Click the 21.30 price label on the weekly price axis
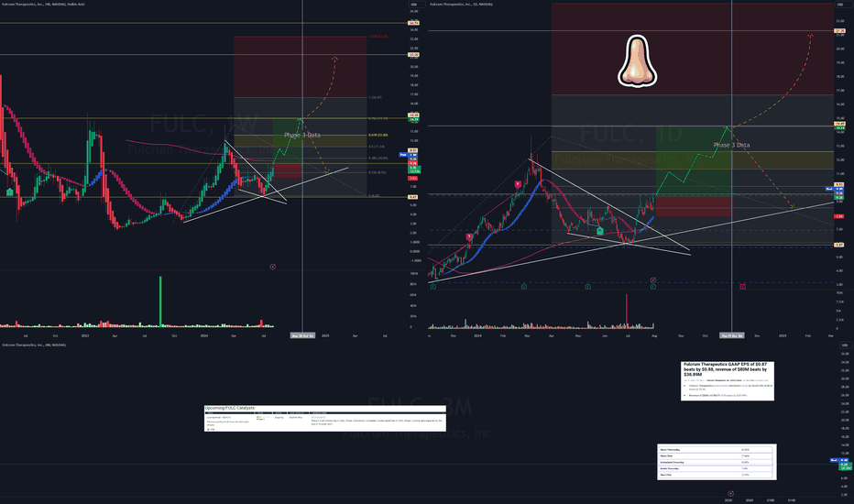 (413, 54)
